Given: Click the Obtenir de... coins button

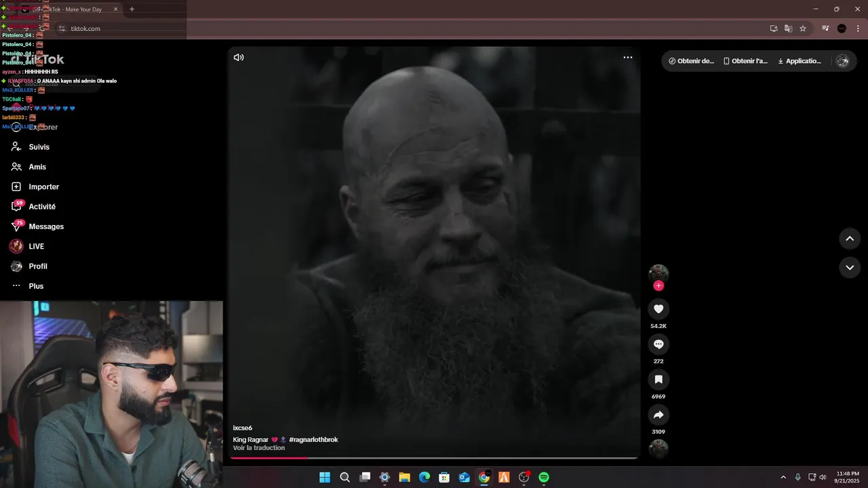Looking at the screenshot, I should [x=691, y=61].
